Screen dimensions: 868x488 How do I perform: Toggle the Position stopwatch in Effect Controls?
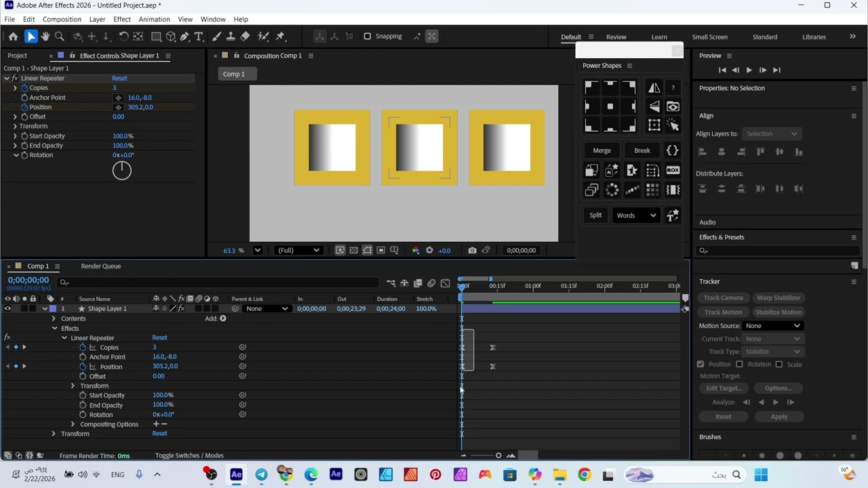25,107
